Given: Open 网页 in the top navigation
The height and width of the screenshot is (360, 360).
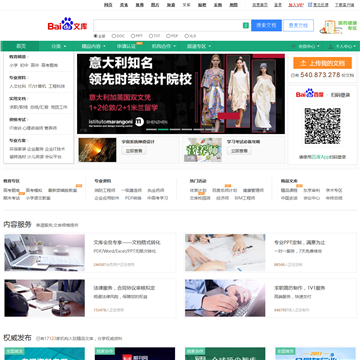Looking at the screenshot, I should pos(108,5).
